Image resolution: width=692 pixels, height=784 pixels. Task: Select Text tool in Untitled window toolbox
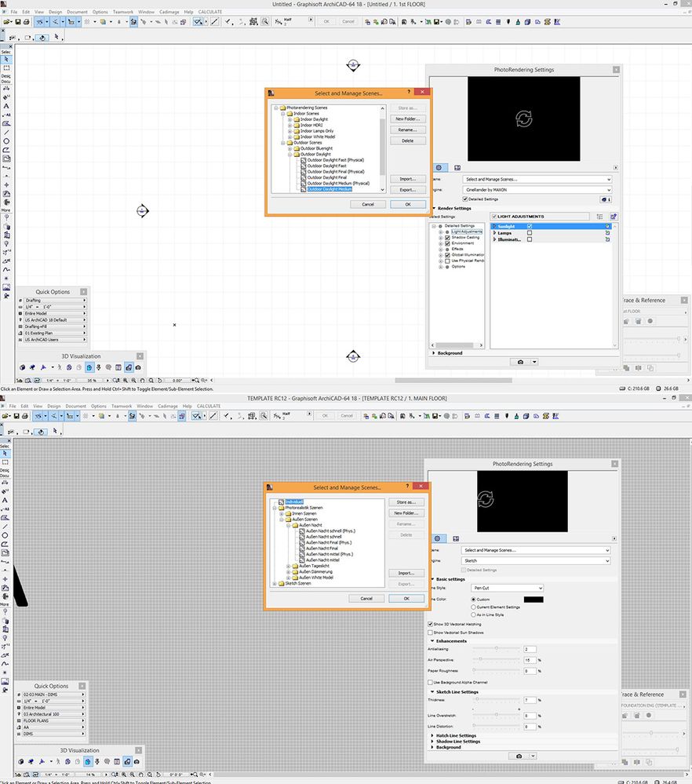coord(6,106)
